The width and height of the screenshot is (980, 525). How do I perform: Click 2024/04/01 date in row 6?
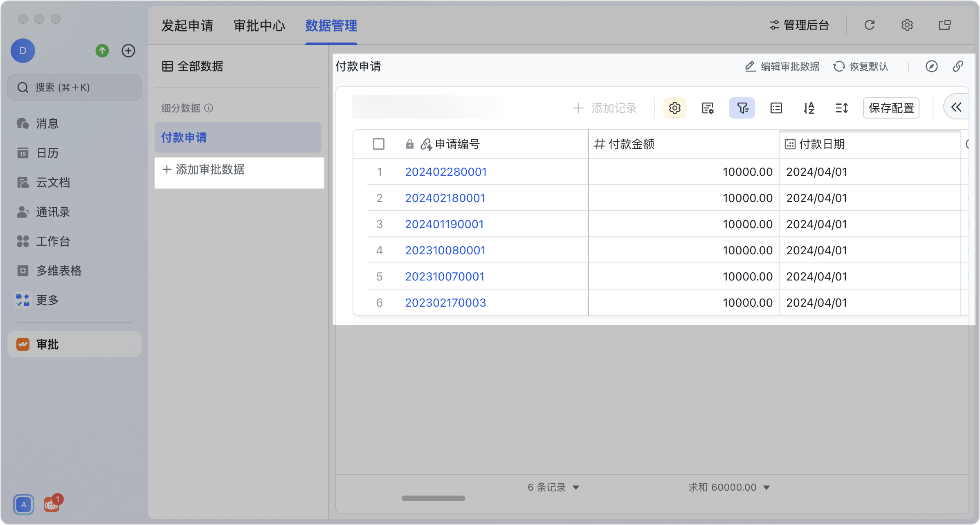[816, 303]
